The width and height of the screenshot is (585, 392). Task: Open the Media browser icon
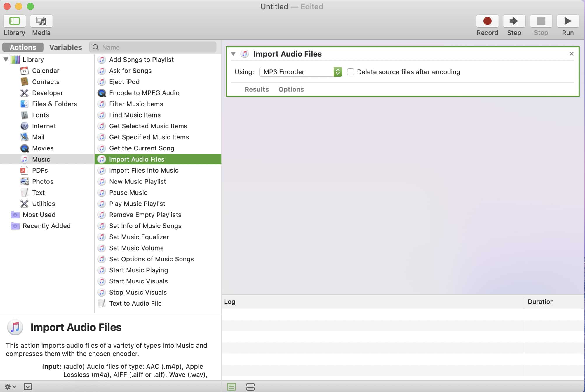(41, 21)
